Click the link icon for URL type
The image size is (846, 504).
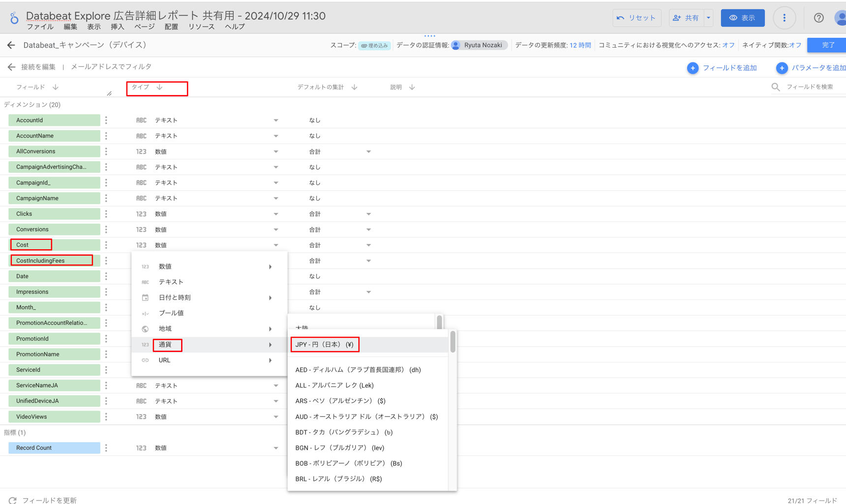145,360
